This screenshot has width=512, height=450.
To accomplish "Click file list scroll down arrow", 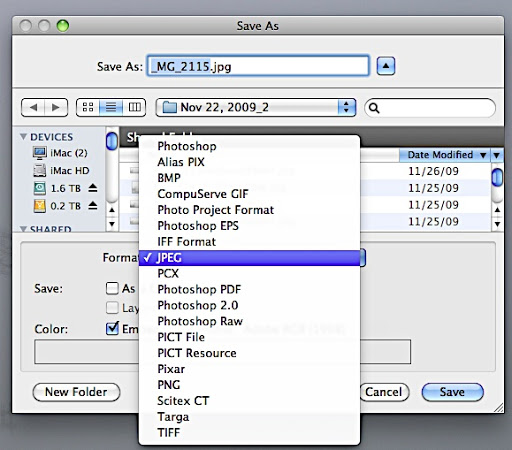I will coord(497,224).
